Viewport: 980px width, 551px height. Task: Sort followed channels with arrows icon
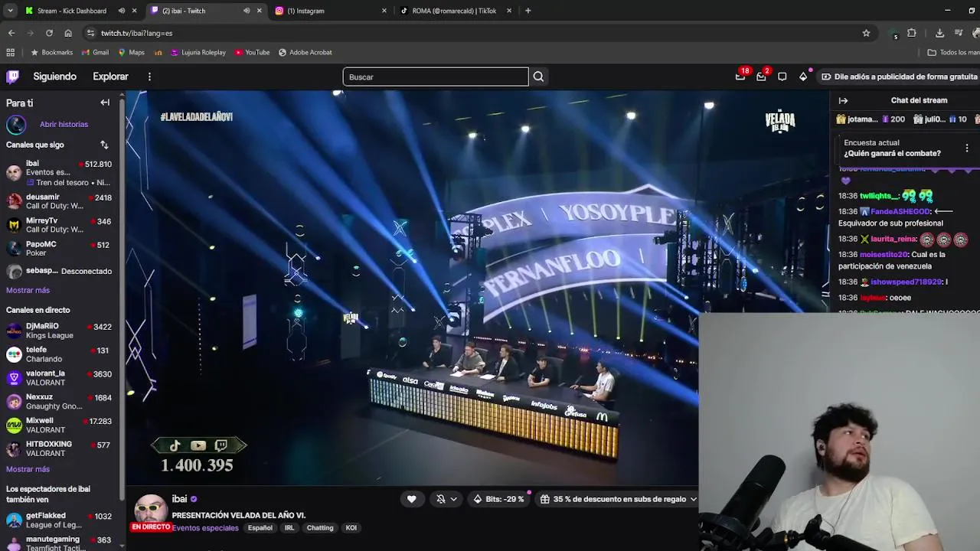coord(104,145)
